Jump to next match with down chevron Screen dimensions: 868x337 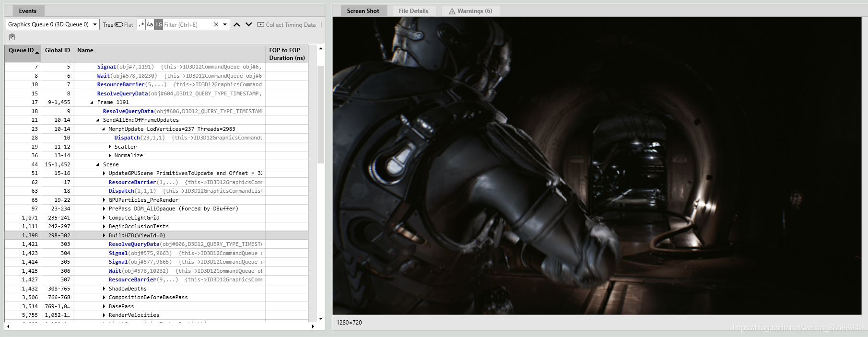point(249,24)
